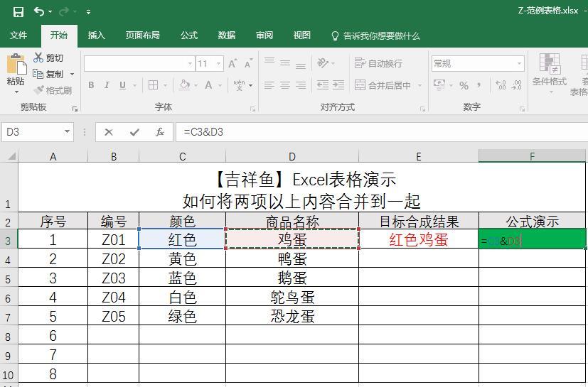Viewport: 588px width, 387px height.
Task: Click the 告诉我你想要做什么 search box
Action: 376,36
